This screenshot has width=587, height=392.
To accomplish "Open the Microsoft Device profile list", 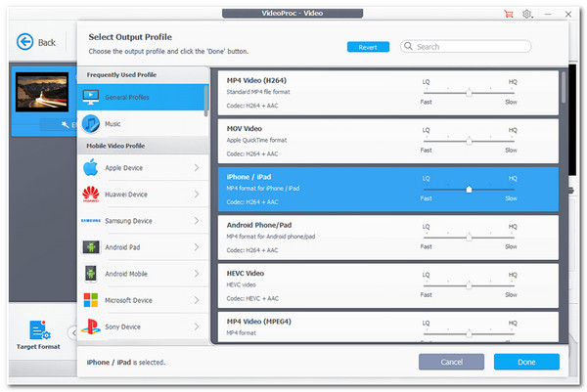I will (x=143, y=300).
